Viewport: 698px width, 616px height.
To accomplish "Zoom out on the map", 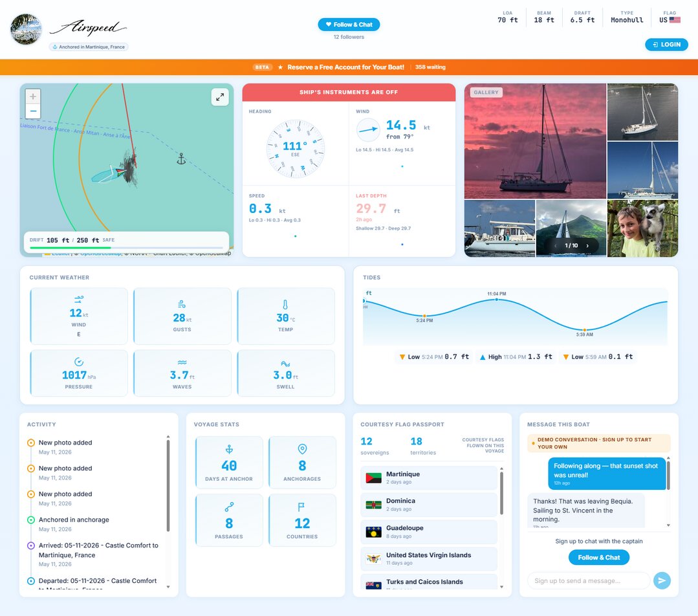I will click(33, 111).
